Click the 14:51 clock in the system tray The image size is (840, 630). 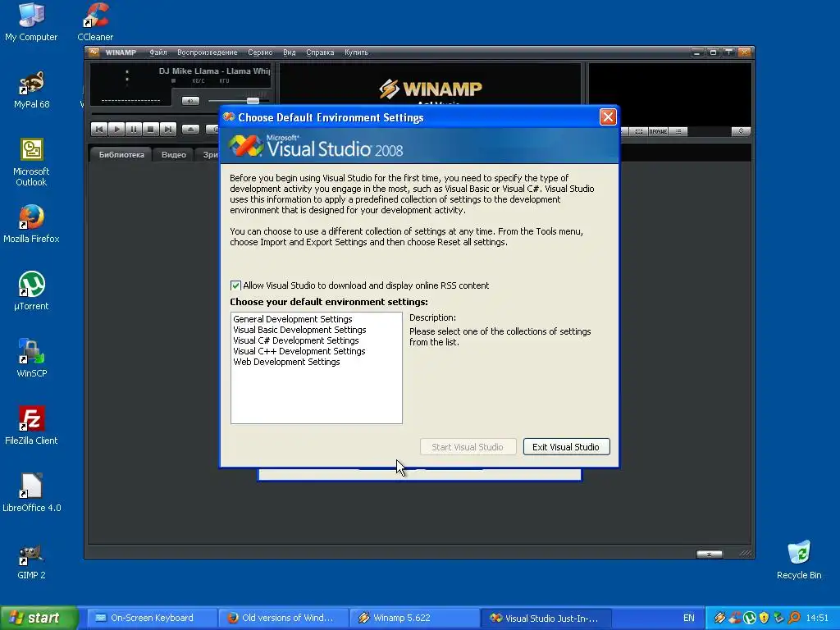coord(818,618)
